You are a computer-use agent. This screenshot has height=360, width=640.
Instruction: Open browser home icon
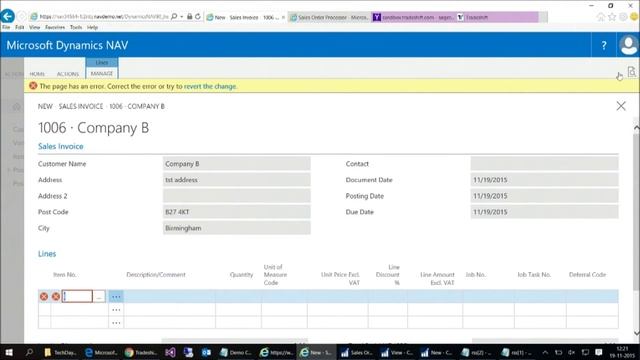(x=601, y=17)
